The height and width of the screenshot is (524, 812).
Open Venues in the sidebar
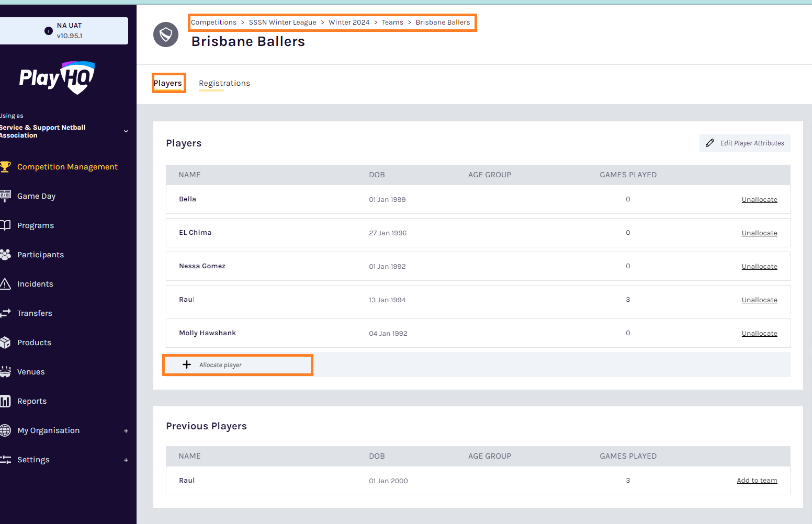click(x=31, y=371)
